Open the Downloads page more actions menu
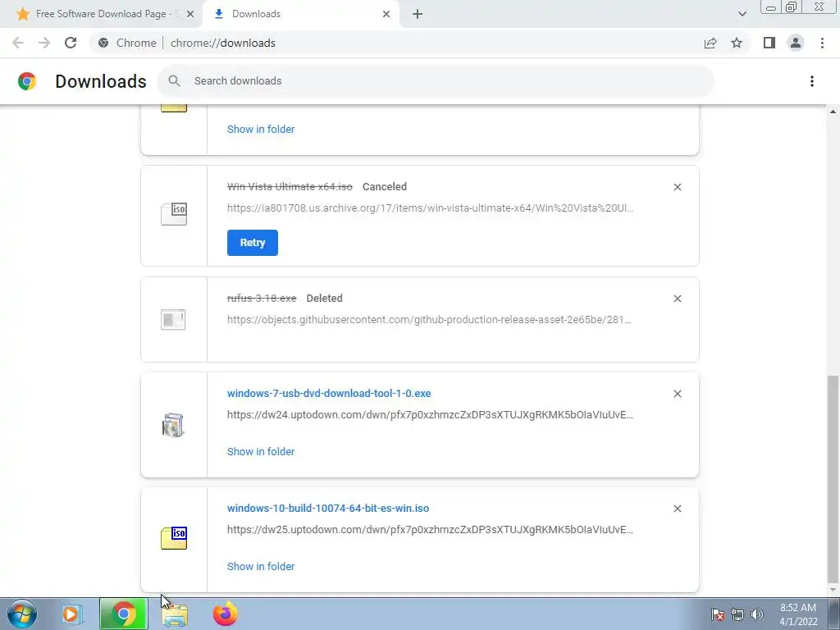Viewport: 840px width, 630px height. pyautogui.click(x=811, y=81)
